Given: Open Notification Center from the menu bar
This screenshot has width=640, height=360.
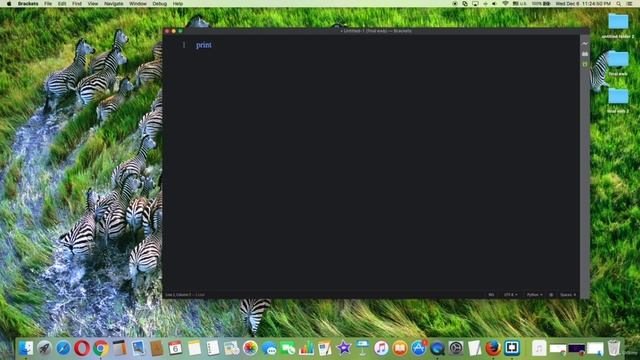Looking at the screenshot, I should tap(630, 3).
